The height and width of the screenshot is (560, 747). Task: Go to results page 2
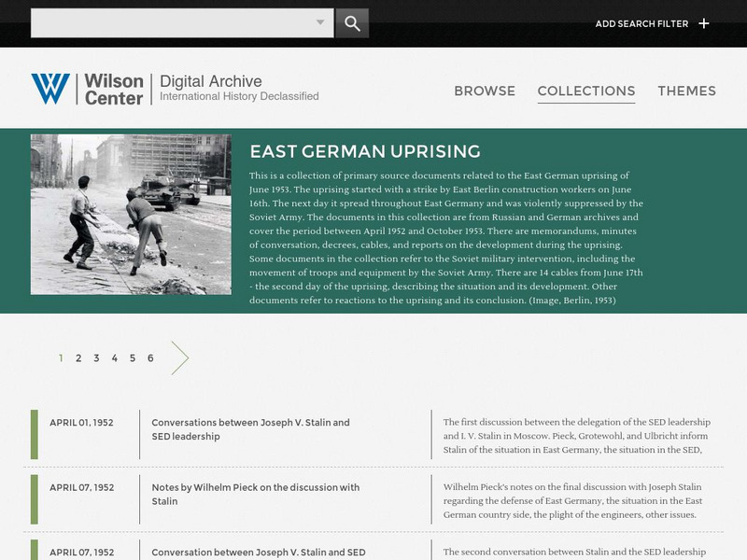pos(78,358)
